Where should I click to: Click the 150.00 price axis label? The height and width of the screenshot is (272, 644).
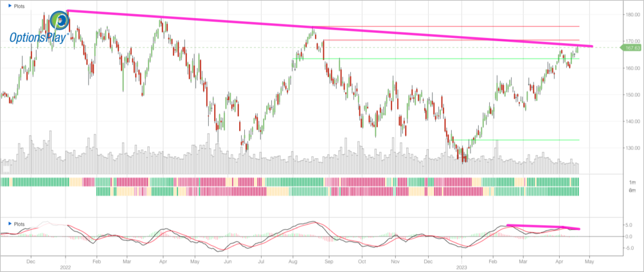[x=632, y=95]
